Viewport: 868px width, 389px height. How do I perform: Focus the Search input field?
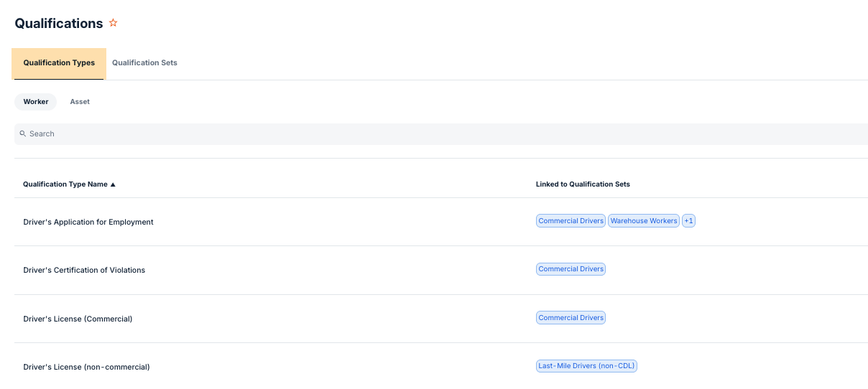431,133
